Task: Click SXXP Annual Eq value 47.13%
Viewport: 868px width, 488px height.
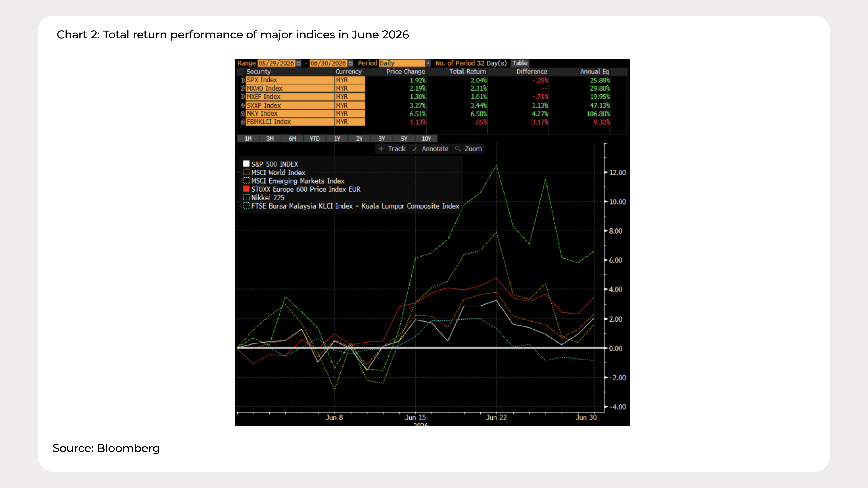Action: point(600,105)
